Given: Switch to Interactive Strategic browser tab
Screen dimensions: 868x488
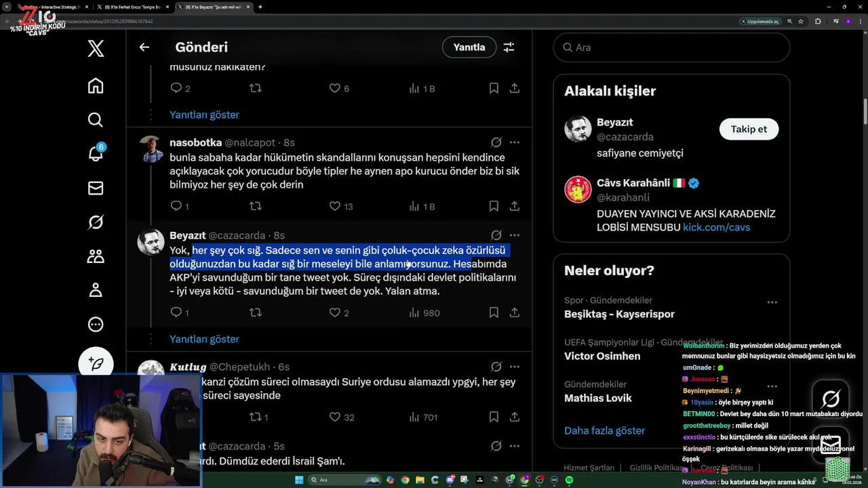Looking at the screenshot, I should [53, 7].
